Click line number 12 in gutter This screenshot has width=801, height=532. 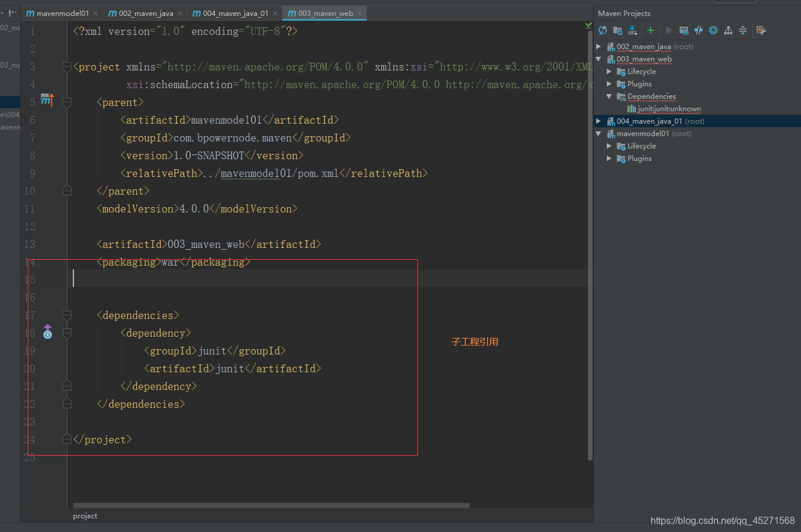click(x=30, y=227)
